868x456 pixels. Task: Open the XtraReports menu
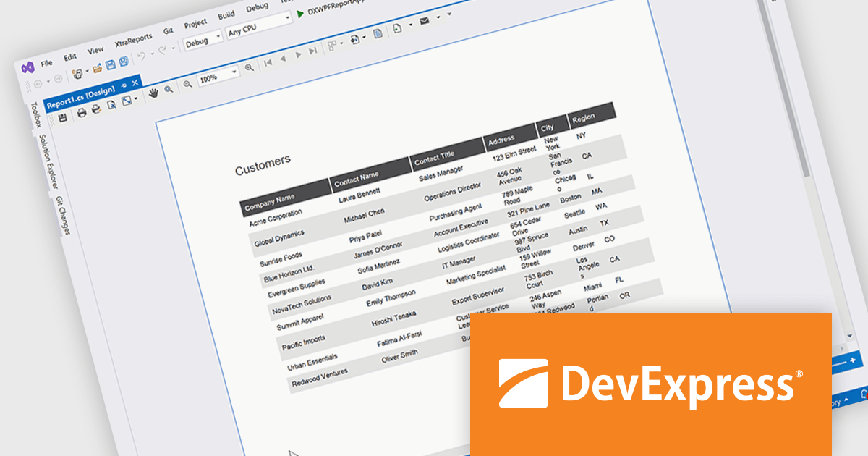pos(133,41)
